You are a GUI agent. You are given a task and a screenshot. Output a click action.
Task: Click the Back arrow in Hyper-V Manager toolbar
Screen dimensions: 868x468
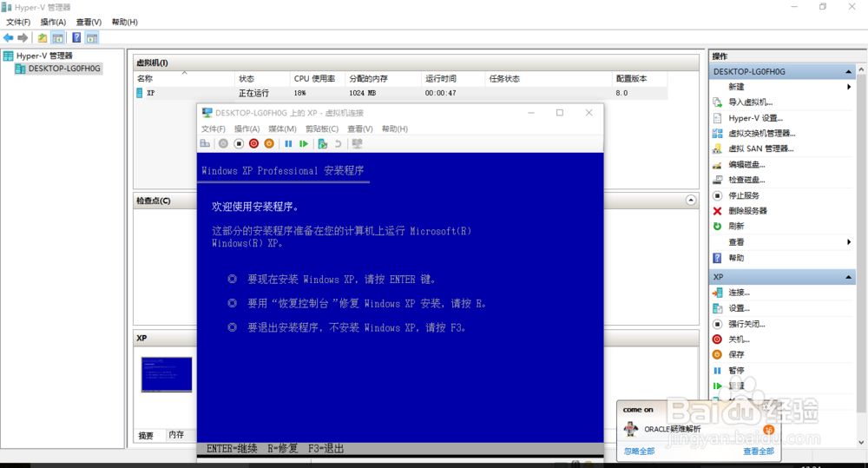click(x=9, y=37)
